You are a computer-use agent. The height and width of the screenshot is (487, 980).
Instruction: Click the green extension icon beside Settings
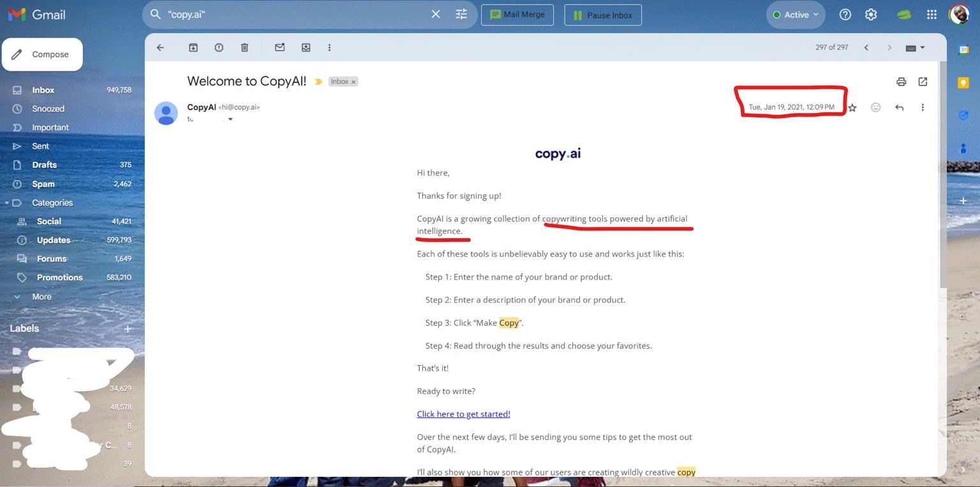click(x=904, y=15)
